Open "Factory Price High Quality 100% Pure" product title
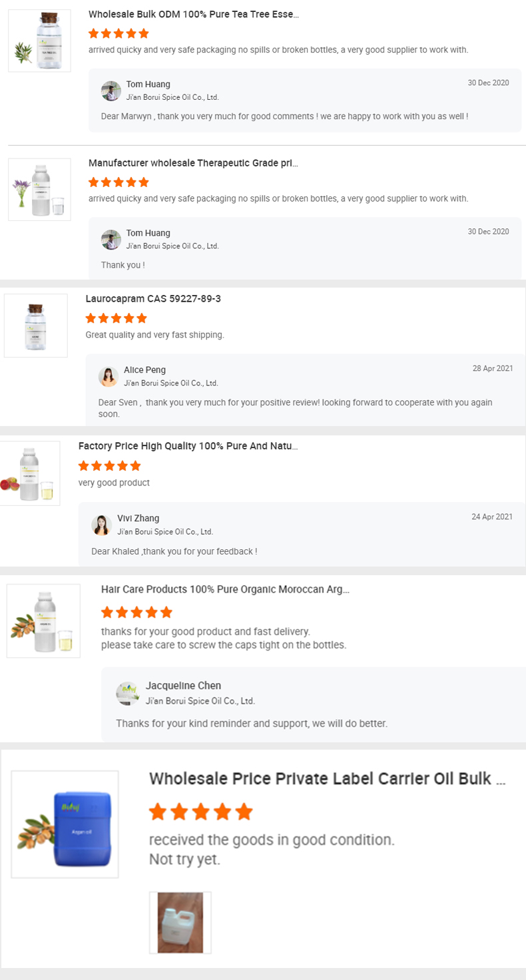 coord(188,446)
